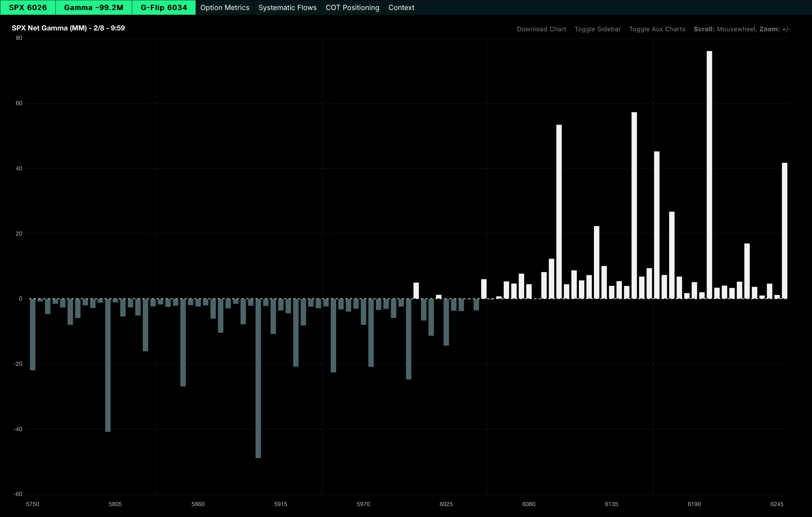Image resolution: width=812 pixels, height=517 pixels.
Task: Click the SPX 6026 header badge
Action: point(28,7)
